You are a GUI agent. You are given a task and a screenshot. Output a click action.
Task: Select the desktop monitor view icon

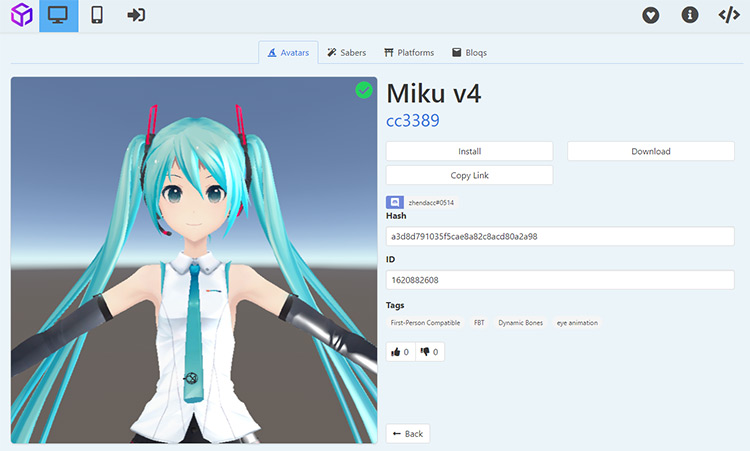click(58, 15)
